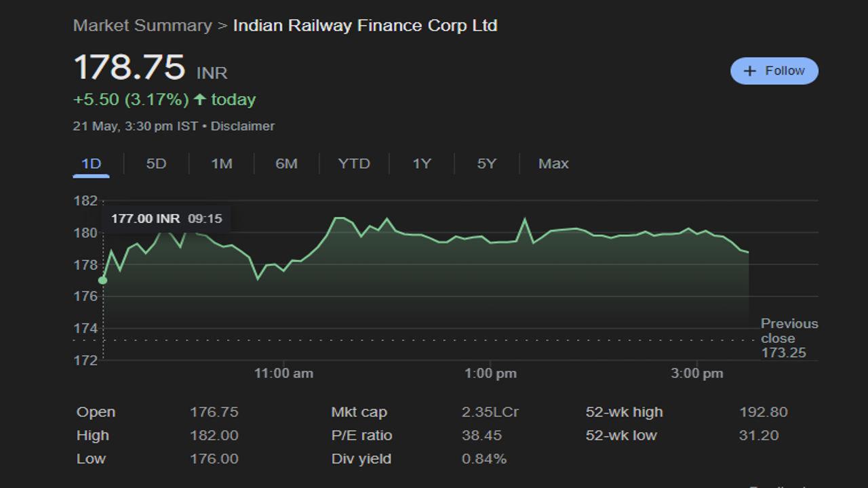868x488 pixels.
Task: Click the P/E ratio label
Action: click(361, 435)
